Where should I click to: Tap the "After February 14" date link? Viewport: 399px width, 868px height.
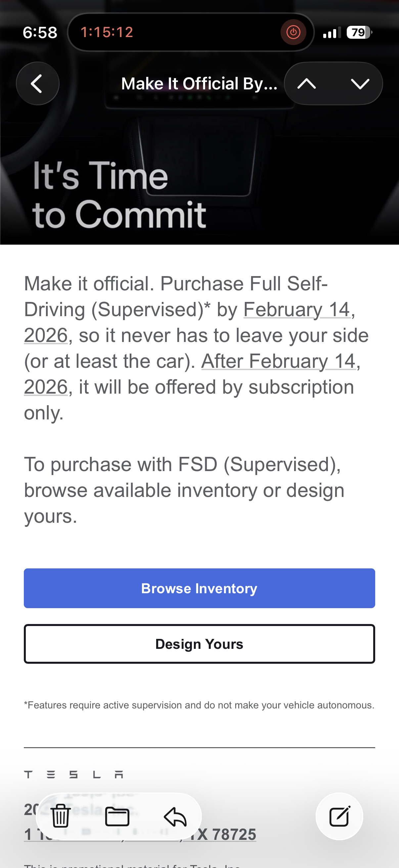click(x=278, y=361)
